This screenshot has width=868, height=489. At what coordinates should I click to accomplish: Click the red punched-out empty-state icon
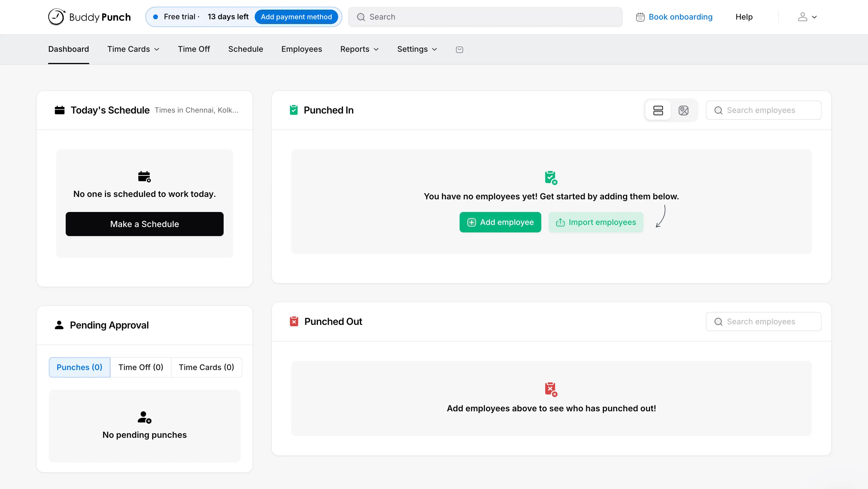tap(551, 389)
